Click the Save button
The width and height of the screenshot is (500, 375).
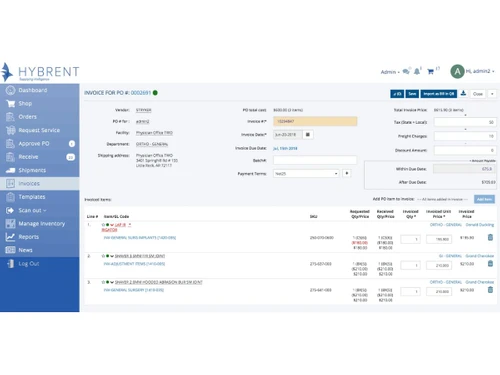click(x=412, y=94)
